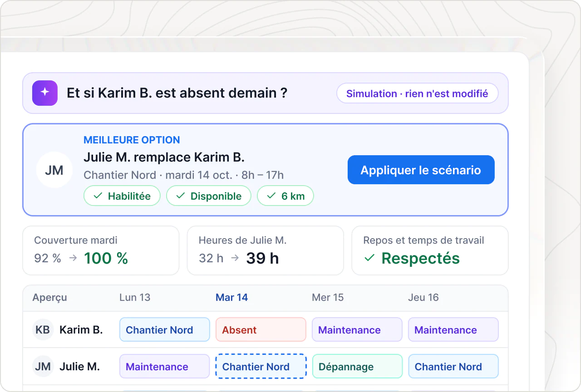Open the Lun 13 column header
This screenshot has width=581, height=392.
click(135, 298)
